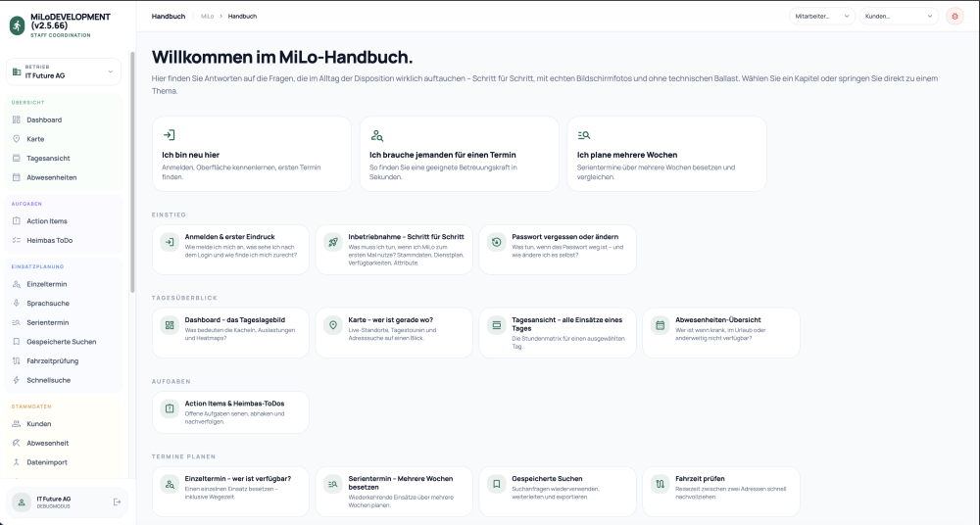Open 'Anmelden & erster Eindruck' chapter

click(230, 250)
